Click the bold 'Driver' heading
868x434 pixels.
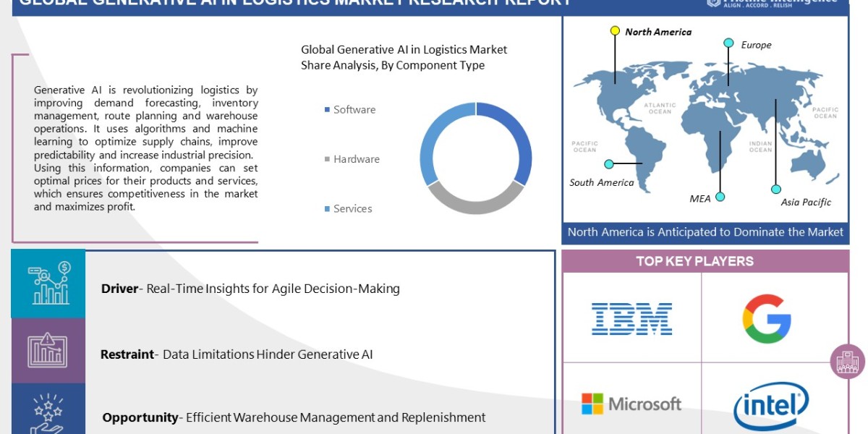tap(119, 289)
